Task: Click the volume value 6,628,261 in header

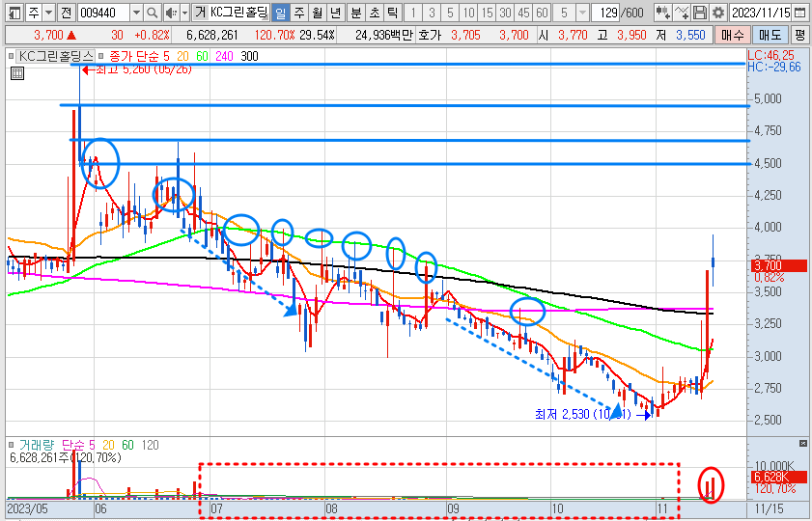Action: tap(212, 35)
